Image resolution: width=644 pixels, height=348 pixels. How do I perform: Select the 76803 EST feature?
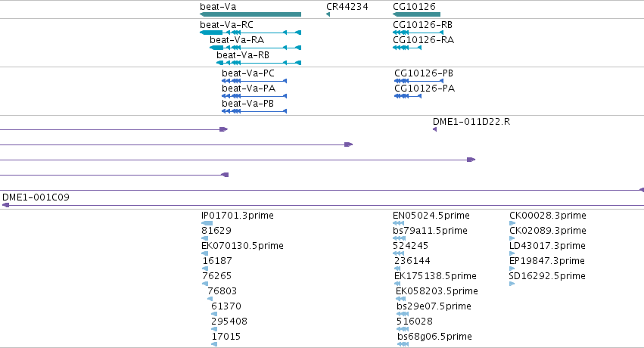pos(222,292)
